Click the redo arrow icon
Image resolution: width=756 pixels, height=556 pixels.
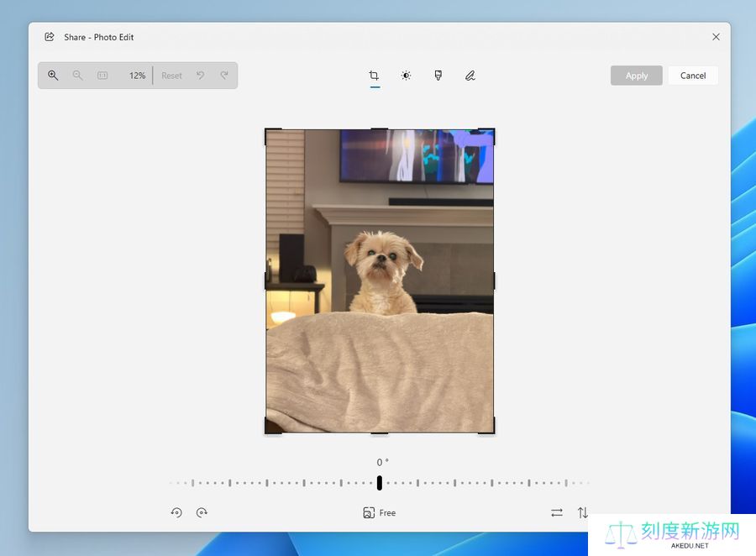click(x=224, y=76)
